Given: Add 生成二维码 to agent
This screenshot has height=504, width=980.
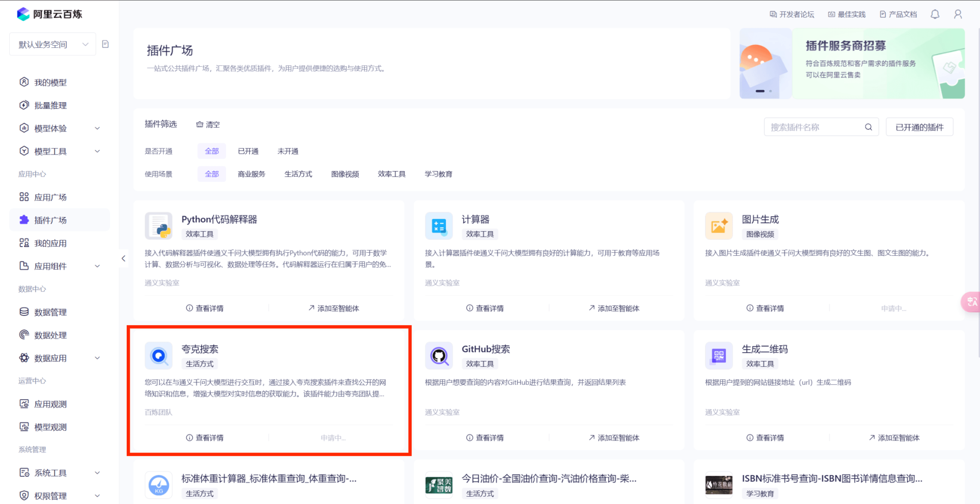Looking at the screenshot, I should (894, 438).
